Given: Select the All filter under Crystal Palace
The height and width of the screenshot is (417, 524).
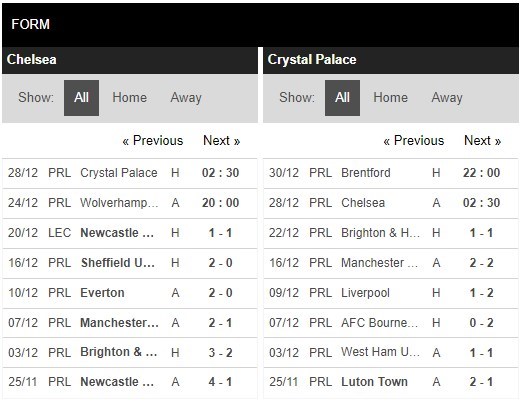Looking at the screenshot, I should pyautogui.click(x=342, y=98).
